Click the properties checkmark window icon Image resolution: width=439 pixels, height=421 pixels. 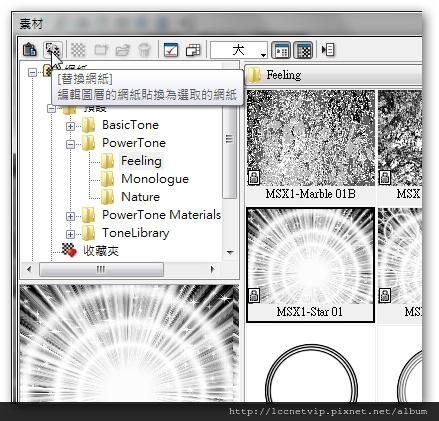171,50
